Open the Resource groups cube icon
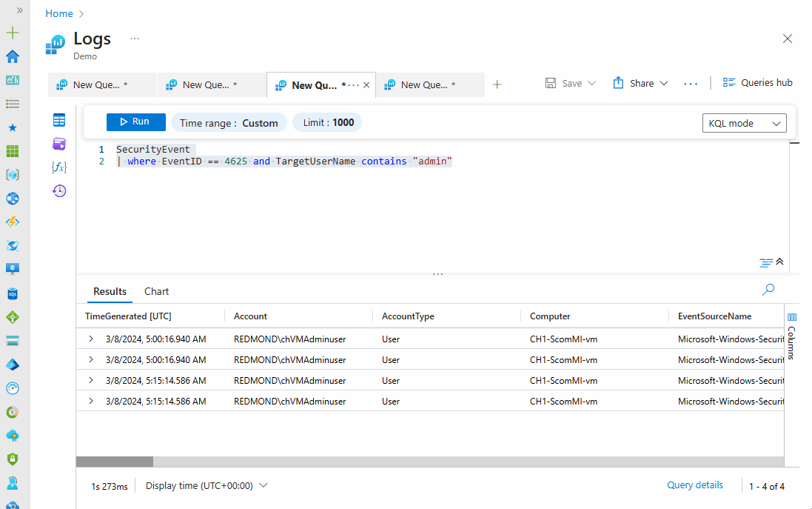The image size is (812, 509). [x=13, y=175]
